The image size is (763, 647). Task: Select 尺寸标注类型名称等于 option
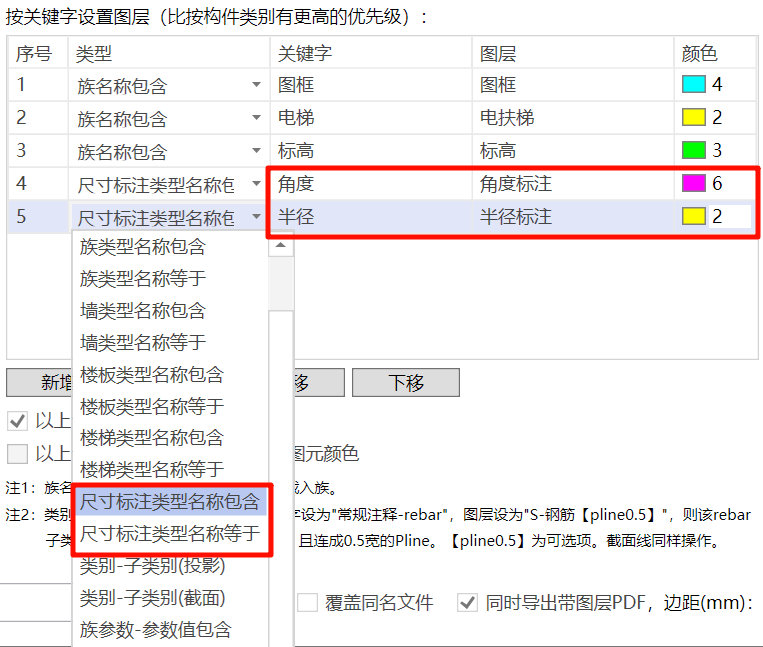point(170,534)
